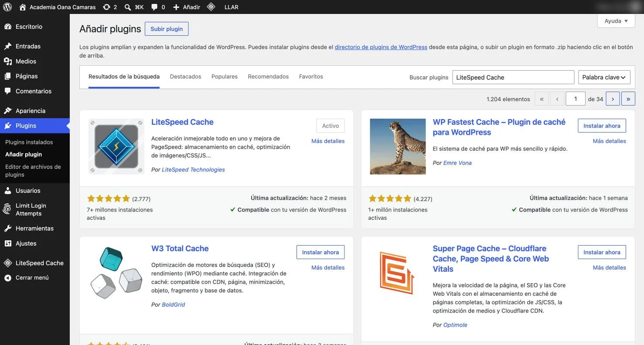
Task: Click the Subir plugin button
Action: (167, 29)
